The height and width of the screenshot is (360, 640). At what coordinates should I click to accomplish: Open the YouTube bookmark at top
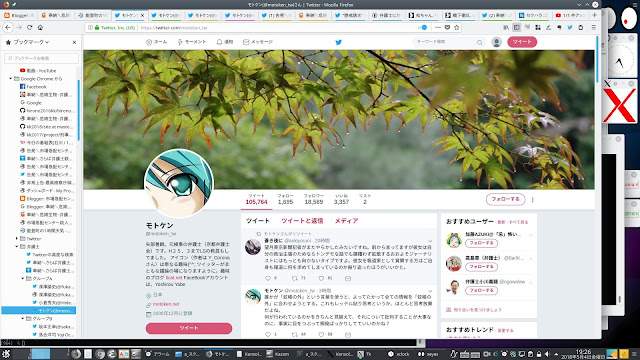38,71
